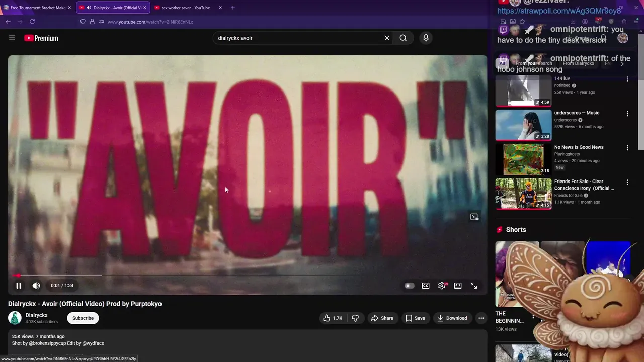The width and height of the screenshot is (644, 362).
Task: Go to the YouTube Premium home logo
Action: (x=41, y=38)
